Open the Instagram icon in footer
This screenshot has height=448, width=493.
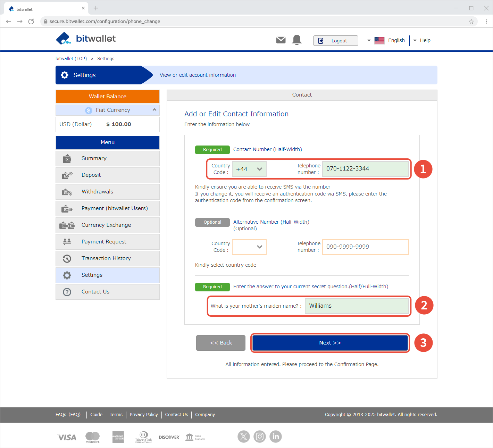pyautogui.click(x=260, y=437)
